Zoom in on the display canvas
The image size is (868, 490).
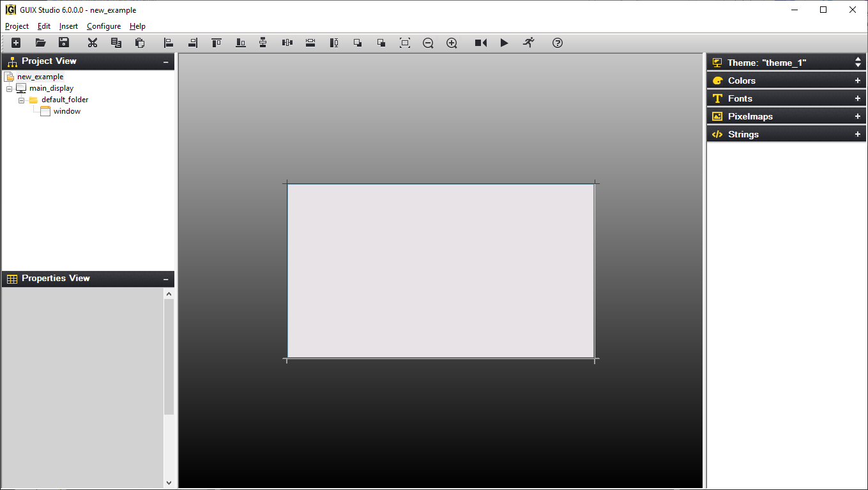[451, 42]
